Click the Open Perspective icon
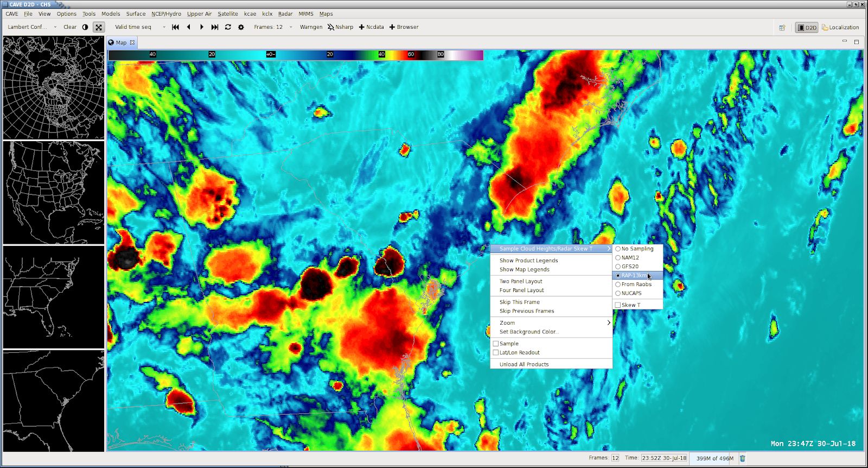This screenshot has width=868, height=468. 782,28
